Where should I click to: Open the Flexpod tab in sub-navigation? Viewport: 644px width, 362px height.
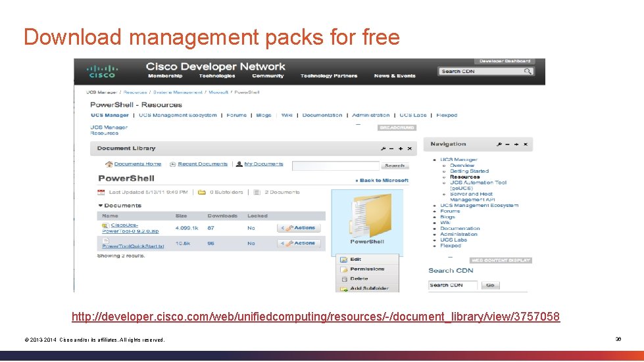click(447, 115)
